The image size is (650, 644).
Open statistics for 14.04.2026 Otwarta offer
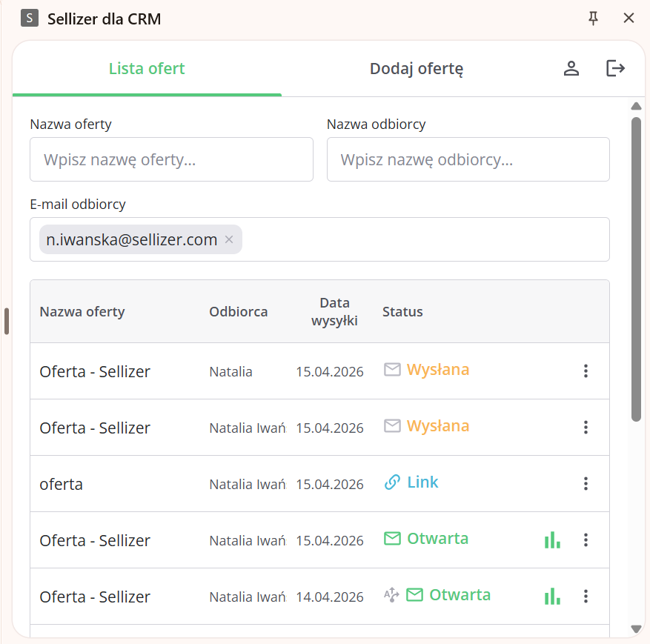(552, 597)
